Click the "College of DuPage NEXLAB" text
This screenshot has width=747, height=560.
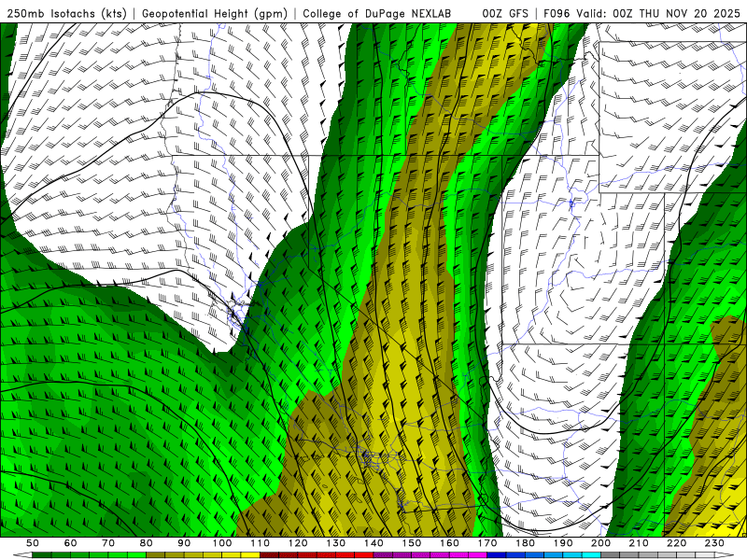tap(377, 14)
